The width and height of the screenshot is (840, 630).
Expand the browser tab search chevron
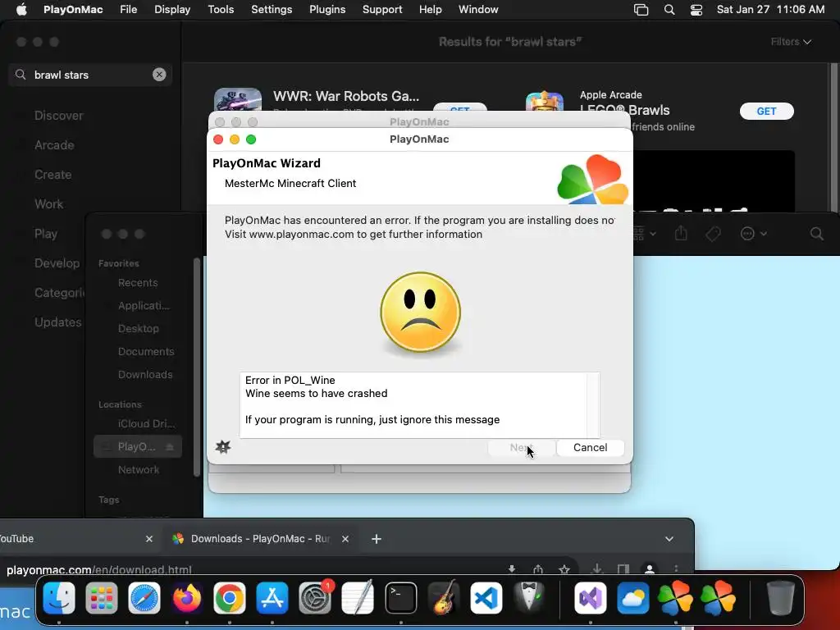click(x=669, y=539)
